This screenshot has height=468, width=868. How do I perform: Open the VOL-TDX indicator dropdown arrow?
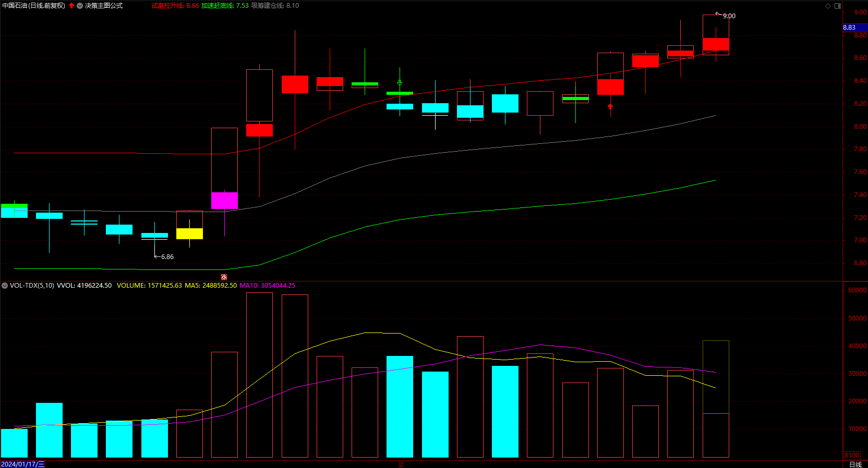pos(5,286)
